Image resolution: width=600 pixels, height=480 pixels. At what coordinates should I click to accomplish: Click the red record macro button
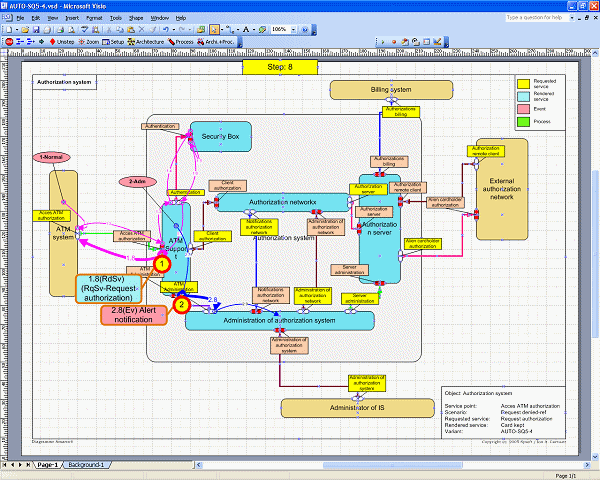(394, 42)
